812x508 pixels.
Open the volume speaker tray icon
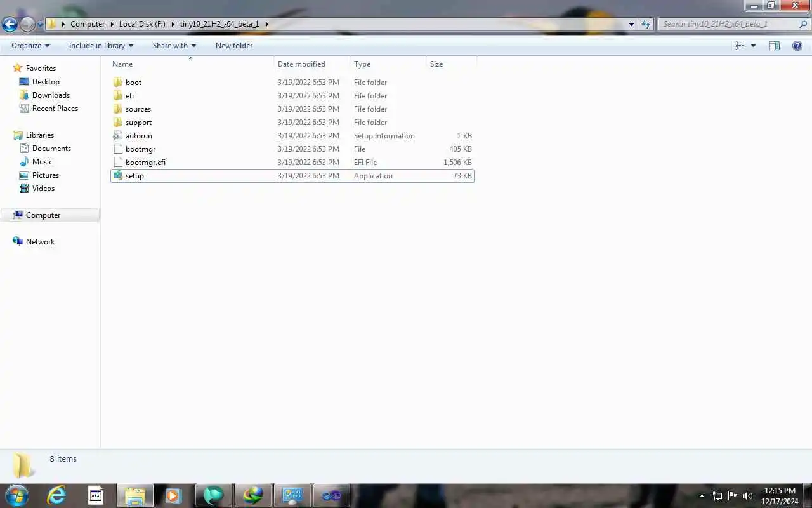click(x=748, y=496)
